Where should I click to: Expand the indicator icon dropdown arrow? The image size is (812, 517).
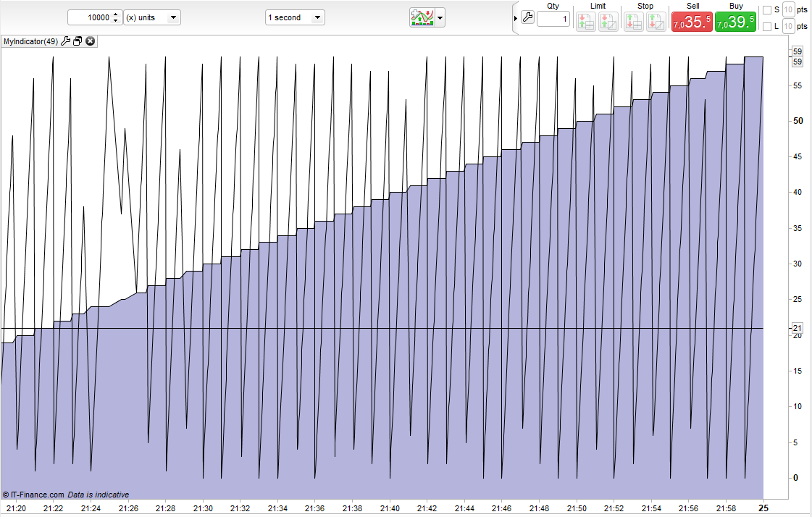[440, 17]
